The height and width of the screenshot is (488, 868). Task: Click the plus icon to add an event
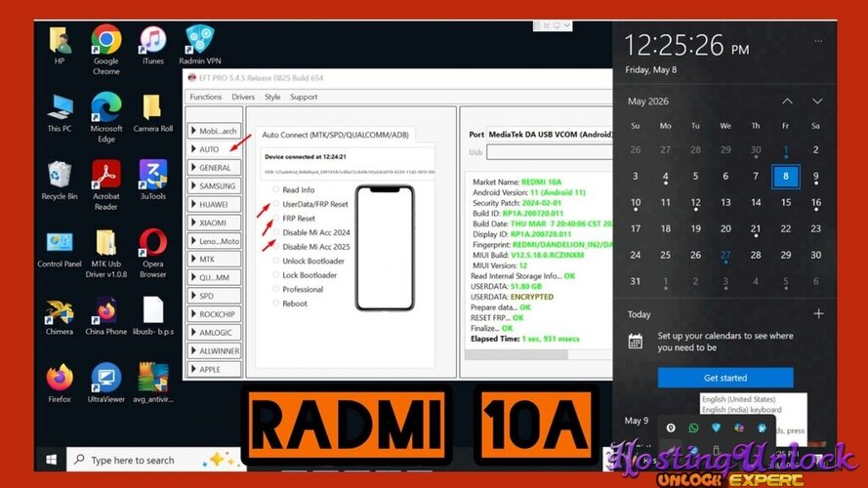(x=818, y=313)
